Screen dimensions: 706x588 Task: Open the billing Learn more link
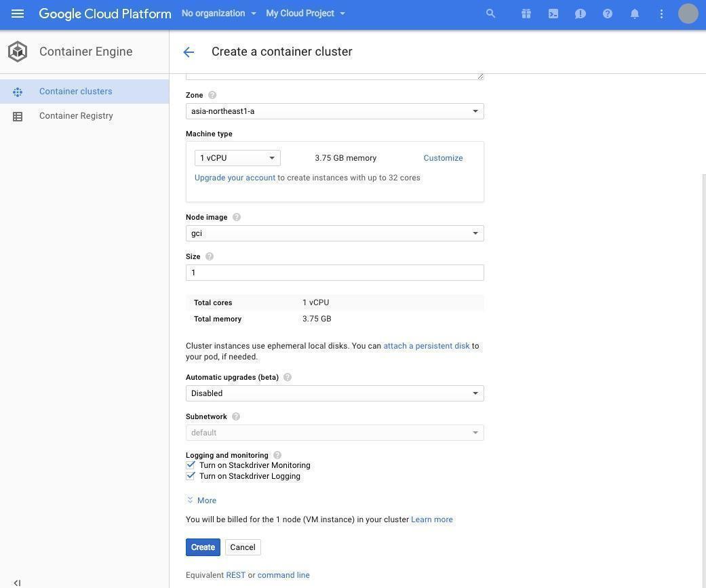[432, 519]
